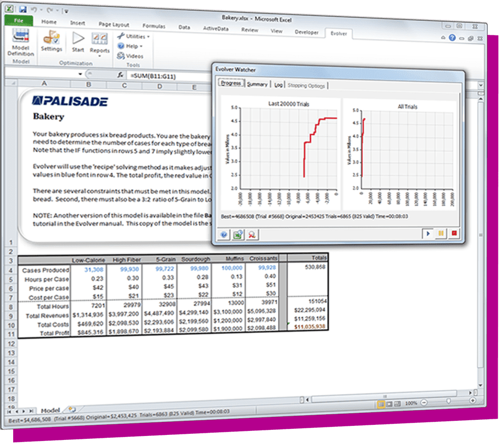Switch to Page Layout view in the status bar

pos(390,404)
